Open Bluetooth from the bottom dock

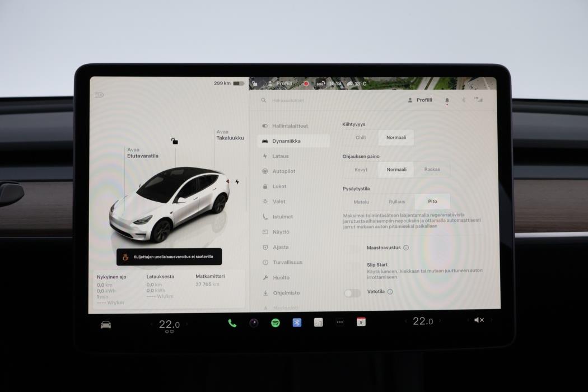coord(296,323)
